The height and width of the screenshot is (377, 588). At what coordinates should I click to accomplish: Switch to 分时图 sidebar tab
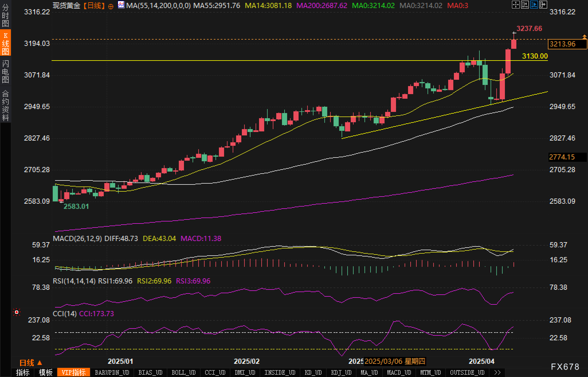[x=5, y=15]
